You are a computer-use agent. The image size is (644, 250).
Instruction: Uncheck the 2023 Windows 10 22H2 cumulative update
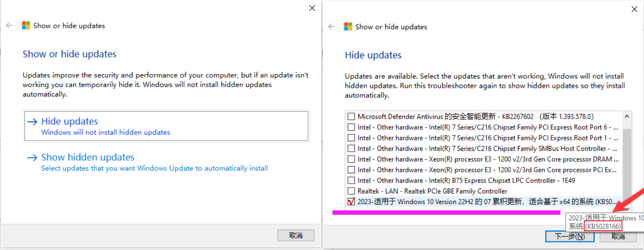pos(351,202)
